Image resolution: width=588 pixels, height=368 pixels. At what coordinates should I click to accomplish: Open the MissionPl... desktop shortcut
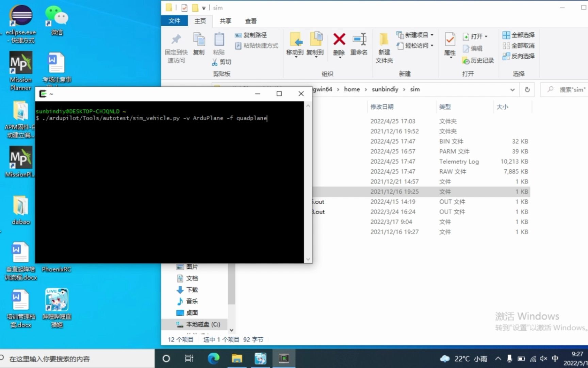pyautogui.click(x=20, y=162)
